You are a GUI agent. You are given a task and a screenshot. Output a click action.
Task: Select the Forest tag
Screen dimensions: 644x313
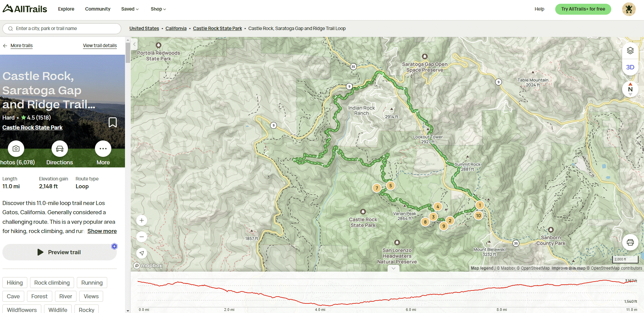tap(39, 296)
